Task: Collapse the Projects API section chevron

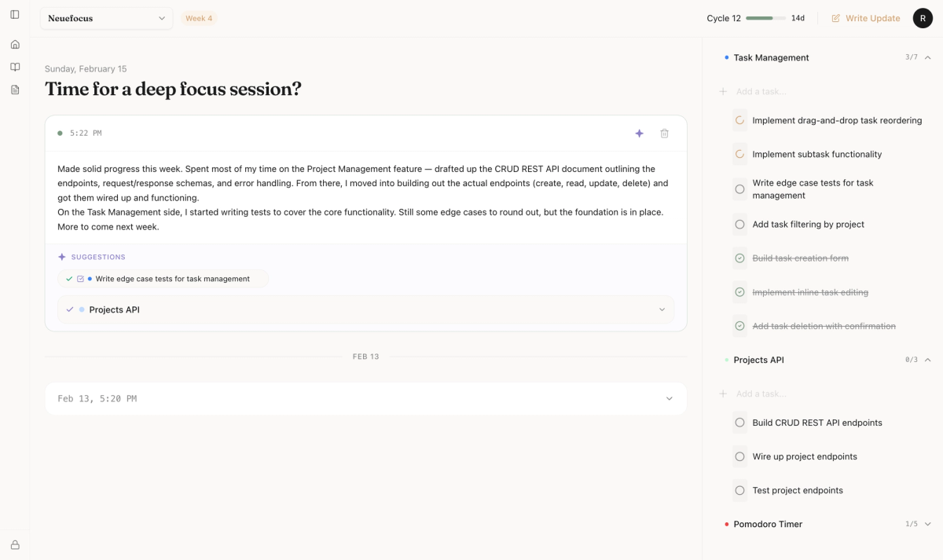Action: pyautogui.click(x=928, y=360)
